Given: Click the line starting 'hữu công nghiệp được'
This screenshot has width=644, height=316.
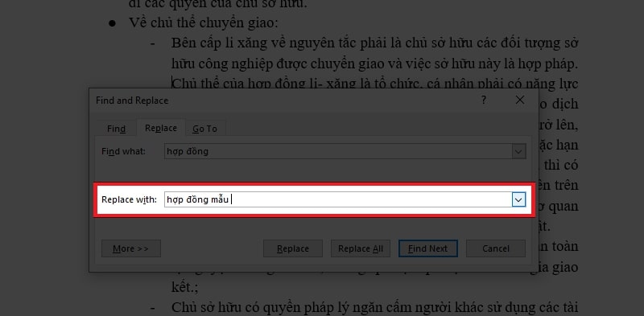Looking at the screenshot, I should (374, 64).
